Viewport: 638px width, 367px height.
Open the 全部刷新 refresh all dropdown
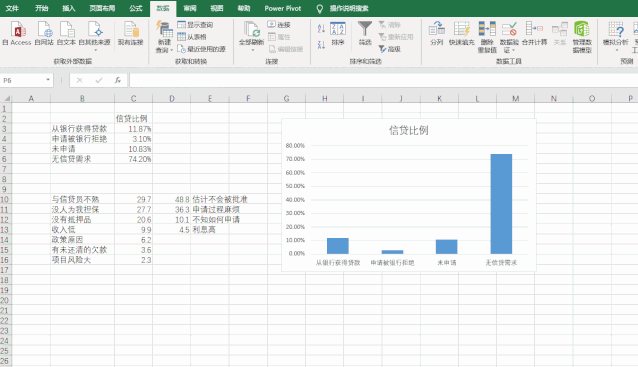pyautogui.click(x=251, y=37)
